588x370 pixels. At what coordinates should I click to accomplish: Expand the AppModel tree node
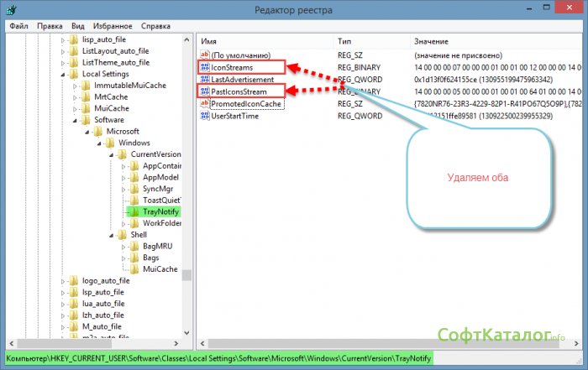[124, 178]
